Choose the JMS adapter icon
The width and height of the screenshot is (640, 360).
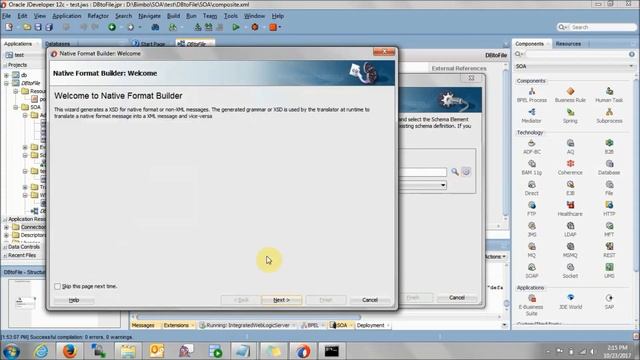531,226
